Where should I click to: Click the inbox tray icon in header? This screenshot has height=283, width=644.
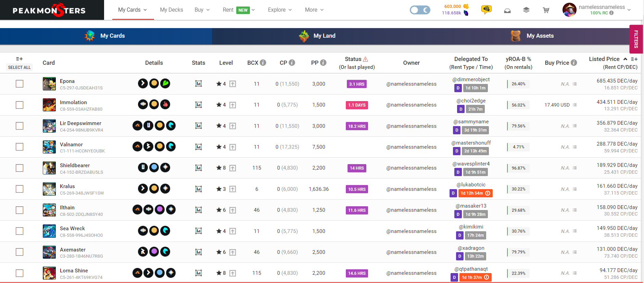tap(507, 10)
